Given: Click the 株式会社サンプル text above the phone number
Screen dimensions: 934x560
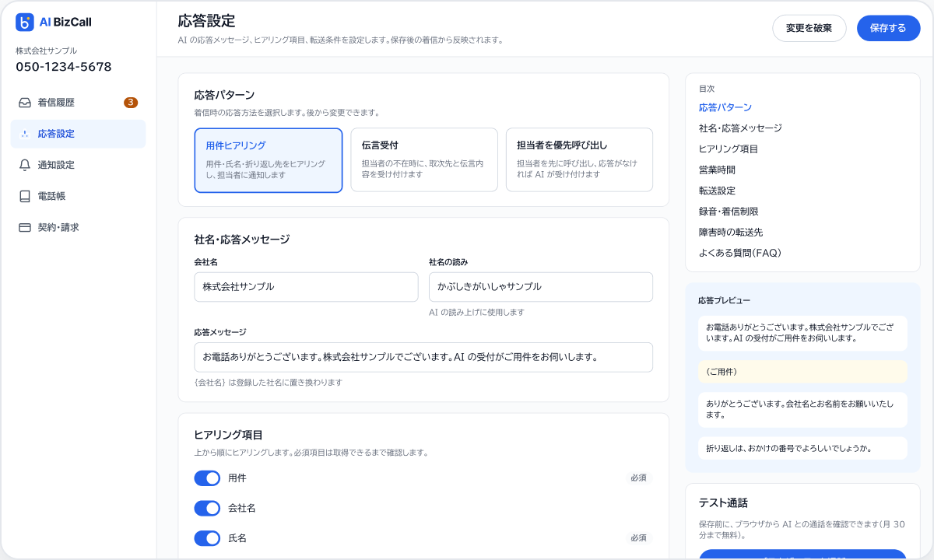Looking at the screenshot, I should tap(46, 51).
